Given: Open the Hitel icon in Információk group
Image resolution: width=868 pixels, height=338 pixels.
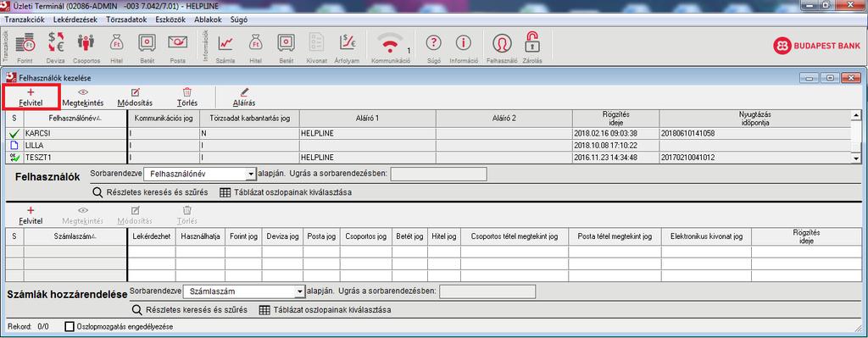Looking at the screenshot, I should coord(255,47).
